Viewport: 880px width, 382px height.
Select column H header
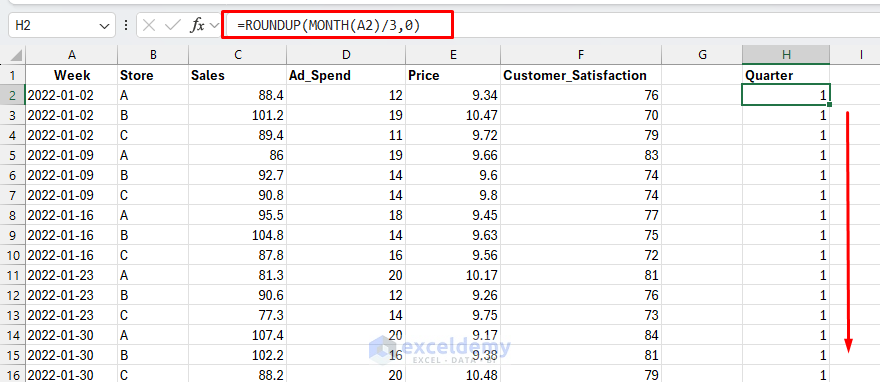pos(786,55)
